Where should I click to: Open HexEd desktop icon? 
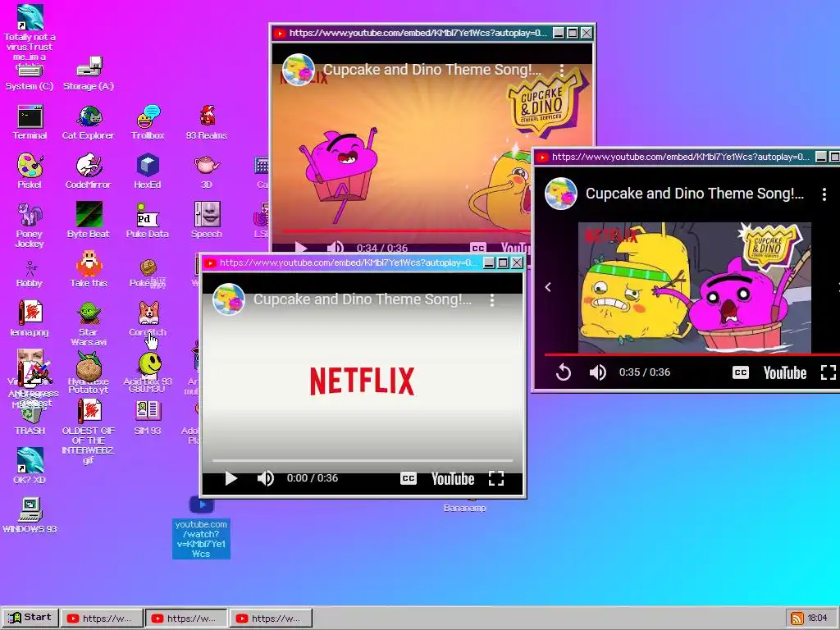tap(148, 171)
